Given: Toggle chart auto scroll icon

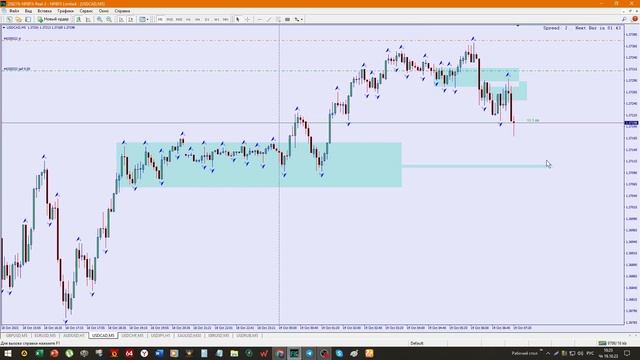Looking at the screenshot, I should 121,19.
